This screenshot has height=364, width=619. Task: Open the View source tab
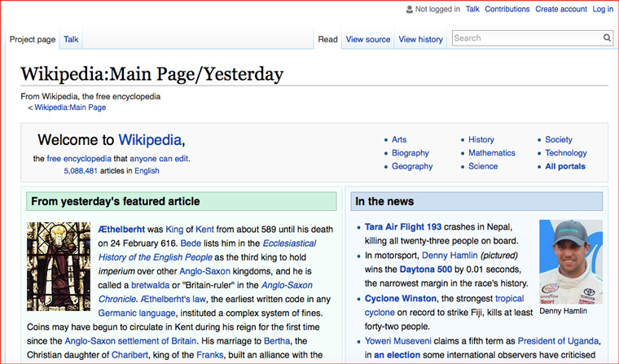368,39
